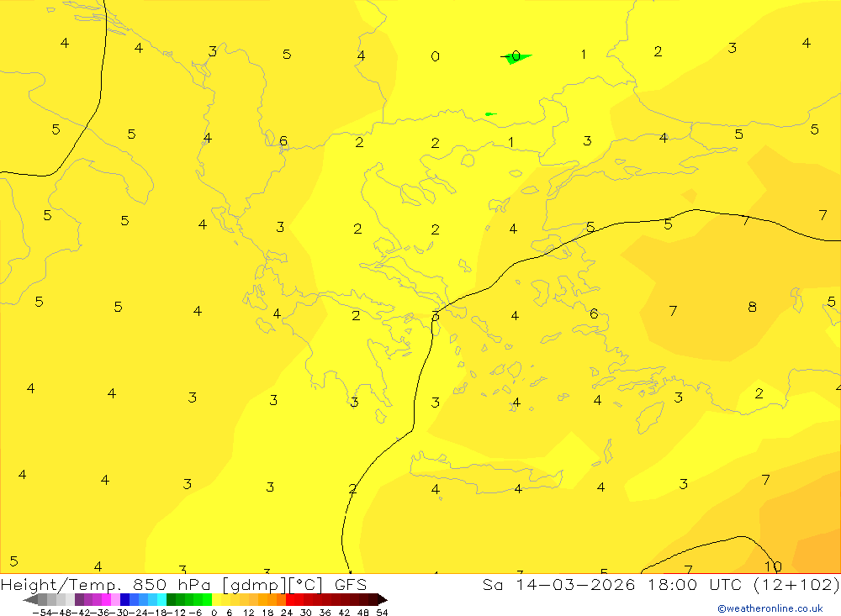The height and width of the screenshot is (616, 841).
Task: Click the positive "24" legend scale label
Action: tap(287, 613)
